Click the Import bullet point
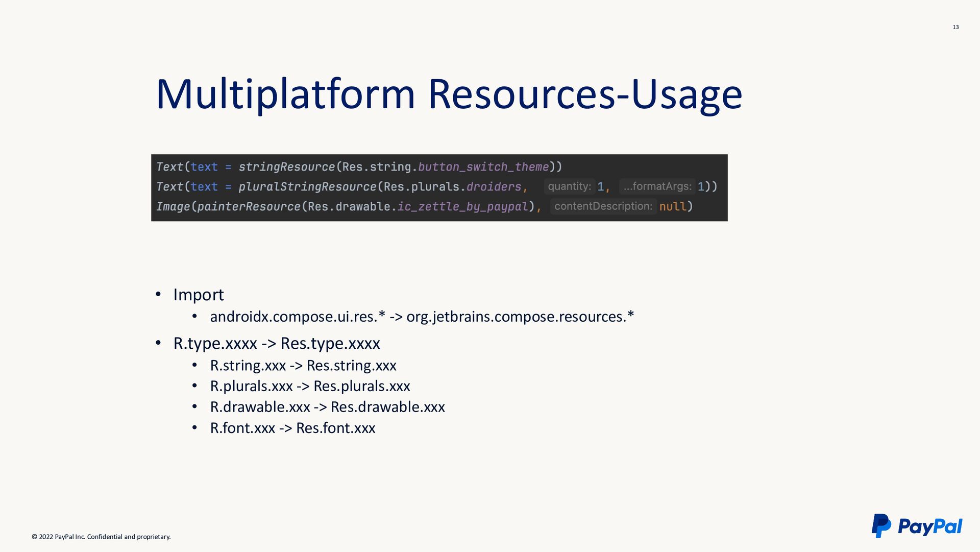The width and height of the screenshot is (980, 552). [199, 295]
